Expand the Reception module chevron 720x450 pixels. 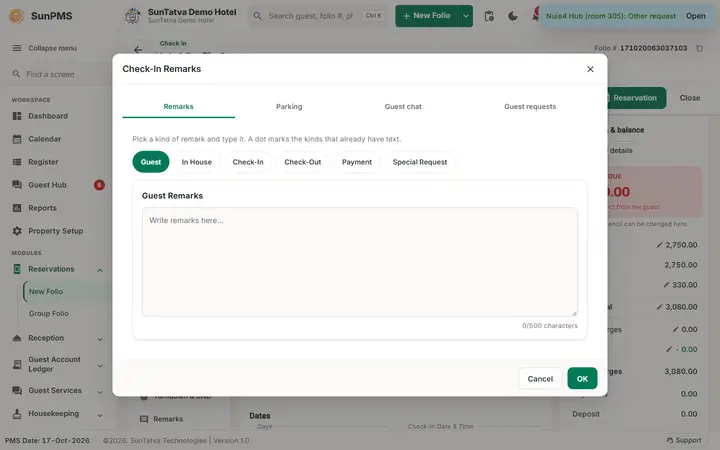point(100,339)
